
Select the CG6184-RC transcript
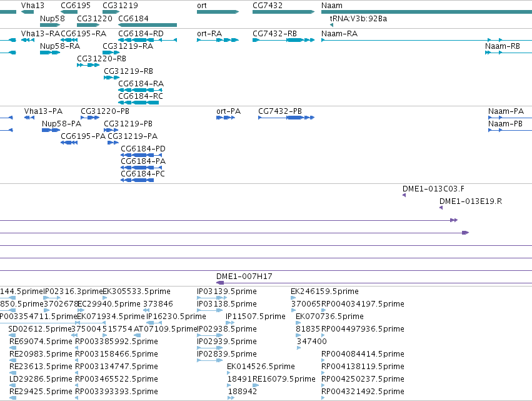pos(138,103)
